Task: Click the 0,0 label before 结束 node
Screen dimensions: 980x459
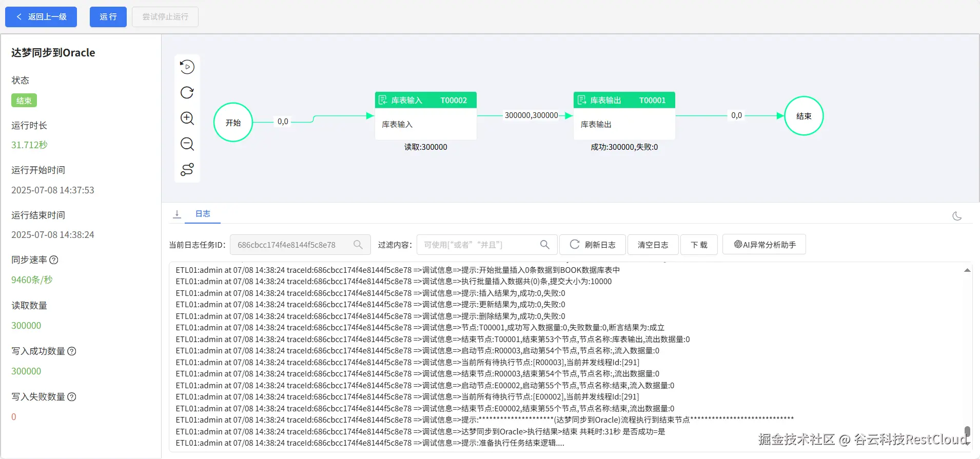Action: tap(736, 115)
